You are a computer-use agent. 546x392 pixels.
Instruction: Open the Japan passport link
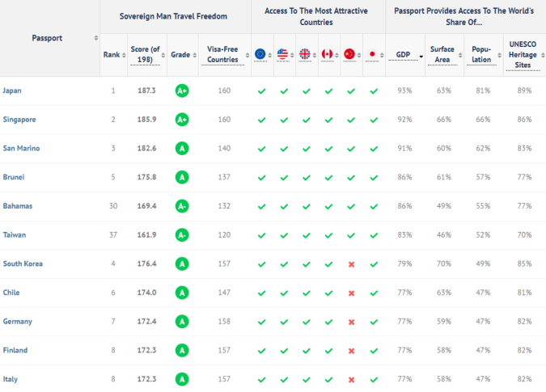click(12, 91)
